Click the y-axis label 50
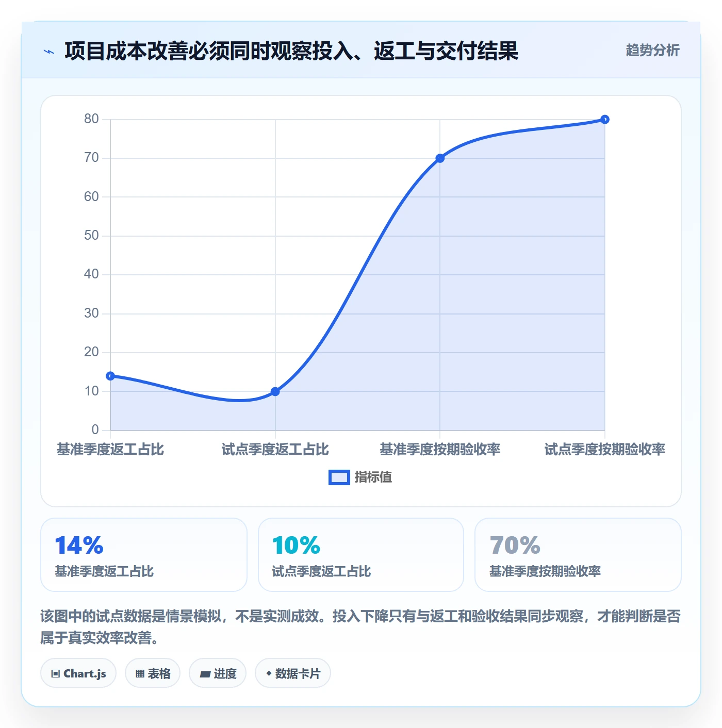Image resolution: width=722 pixels, height=728 pixels. point(91,236)
